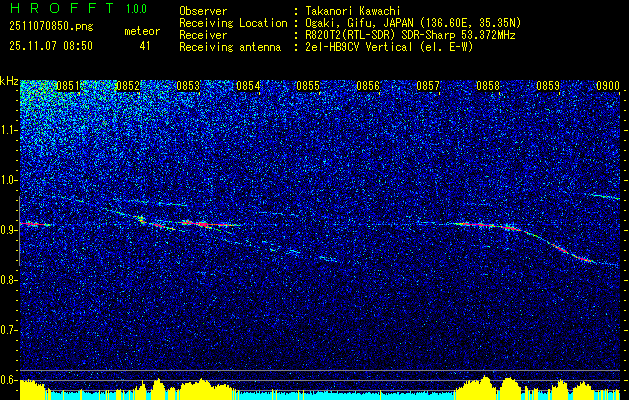Click the 0857 time marker
629x400 pixels.
[x=428, y=86]
